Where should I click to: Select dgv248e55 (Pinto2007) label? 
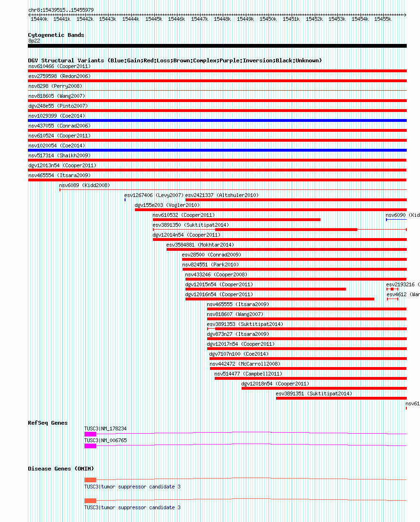[x=58, y=106]
